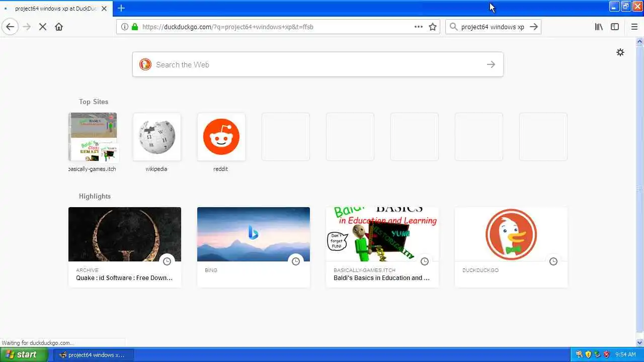Select the project64 windows xp tab
The width and height of the screenshot is (644, 362).
55,9
